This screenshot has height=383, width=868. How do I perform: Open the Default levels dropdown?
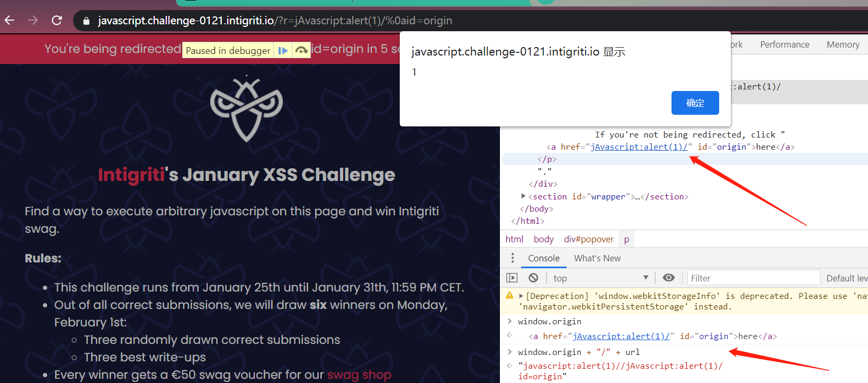pyautogui.click(x=846, y=278)
